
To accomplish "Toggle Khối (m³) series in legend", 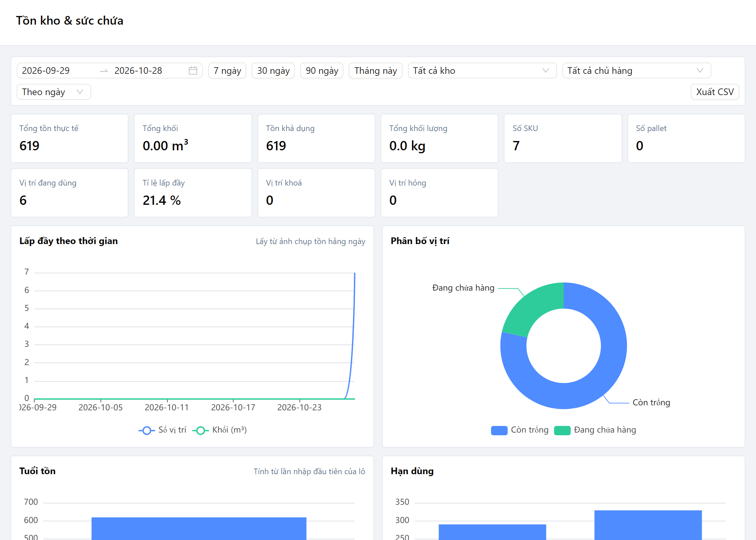I will (x=220, y=430).
